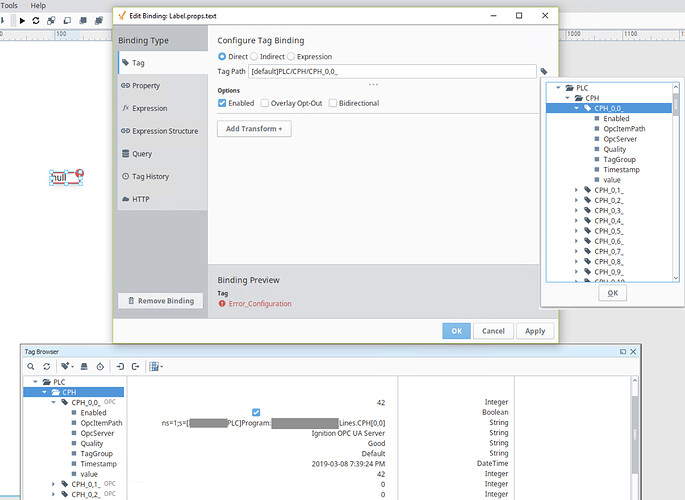Collapse CPH_0,0_ in Tag Browser
The image size is (685, 500).
click(54, 402)
